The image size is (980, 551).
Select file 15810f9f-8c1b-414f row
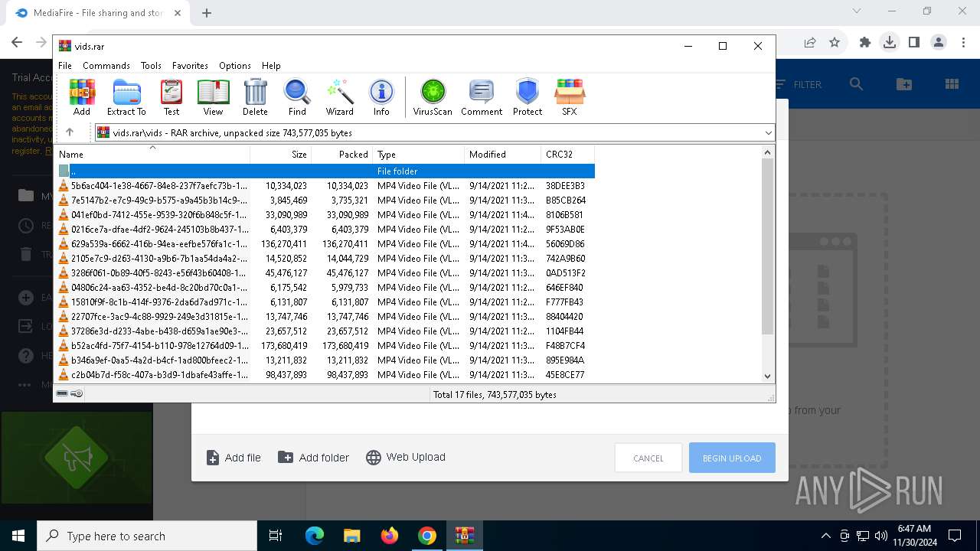(x=325, y=302)
